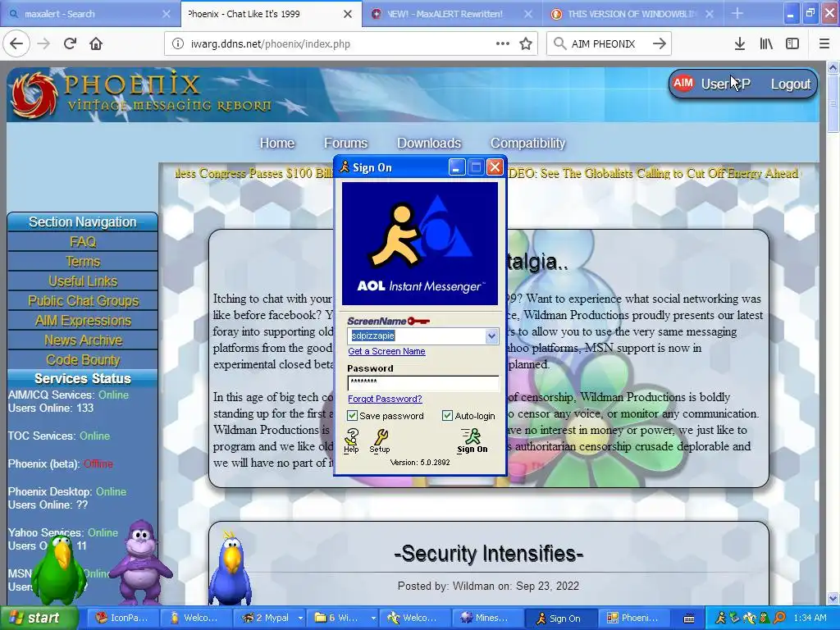The image size is (840, 630).
Task: Open Setup wrench in Sign On window
Action: click(x=380, y=441)
